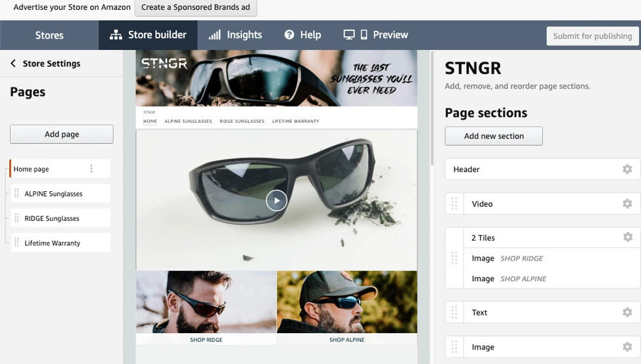The image size is (641, 364).
Task: Click ALPINE Sunglasses page drag handle
Action: tap(16, 193)
